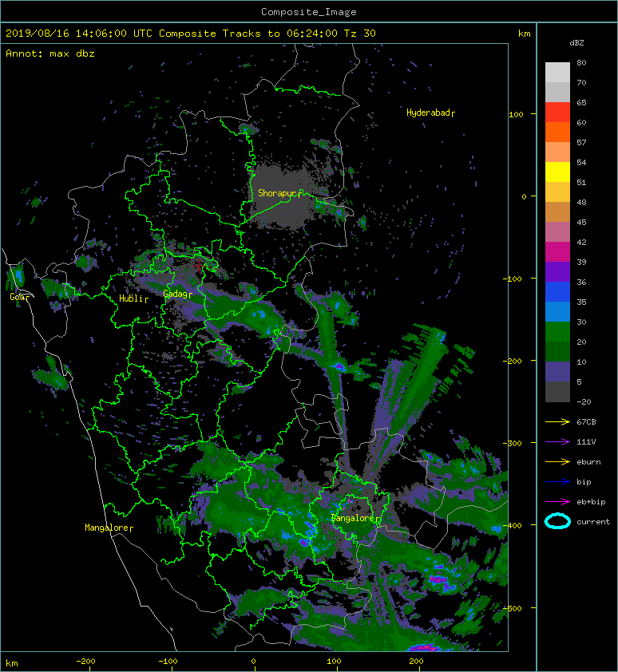This screenshot has height=672, width=618.
Task: Click the Composite_Image title text
Action: (x=309, y=12)
